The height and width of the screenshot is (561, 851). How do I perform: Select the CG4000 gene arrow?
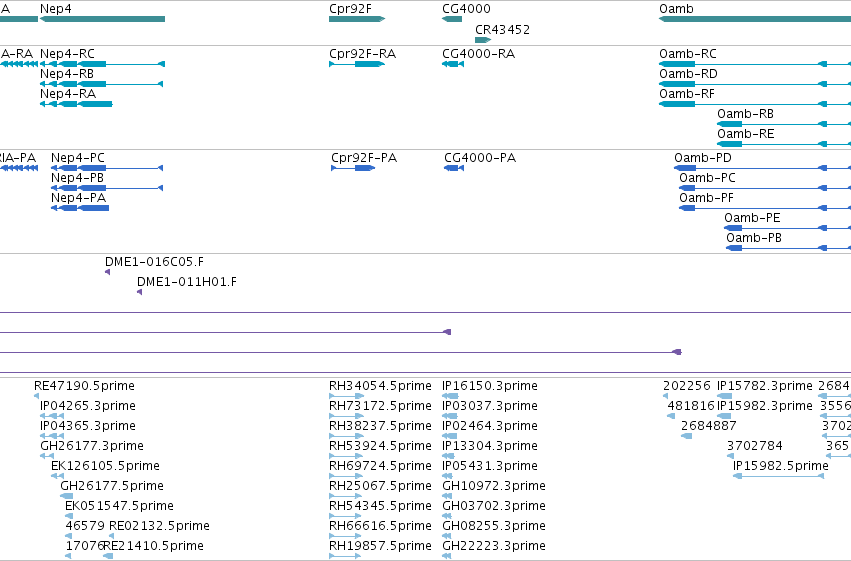452,19
